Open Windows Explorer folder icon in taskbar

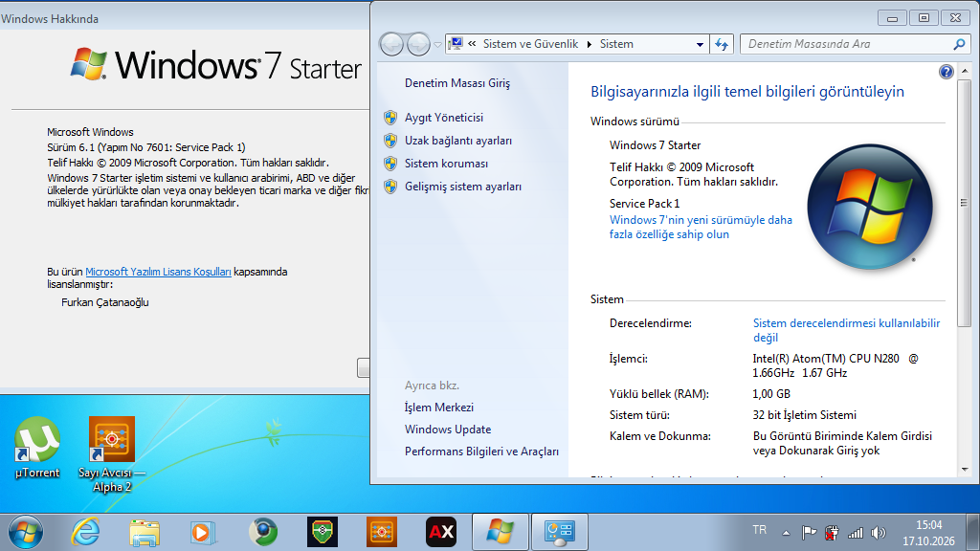[145, 532]
